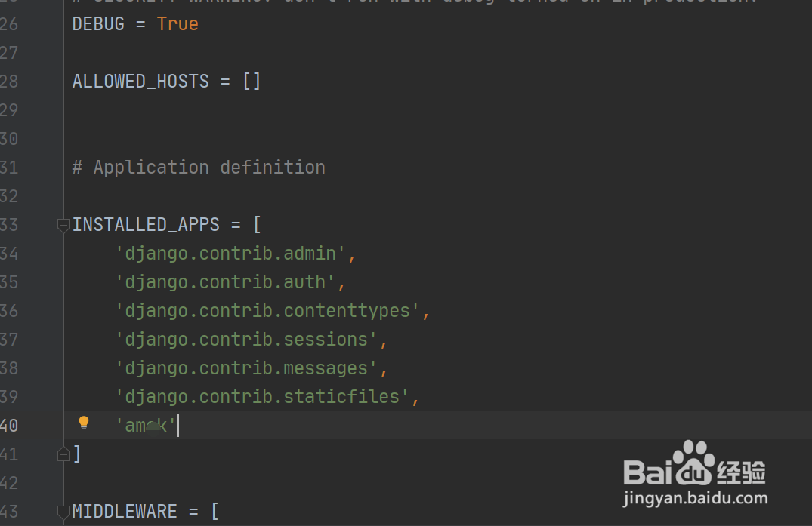Collapse the INSTALLED_APPS list fold
Viewport: 812px width, 526px height.
(x=63, y=225)
